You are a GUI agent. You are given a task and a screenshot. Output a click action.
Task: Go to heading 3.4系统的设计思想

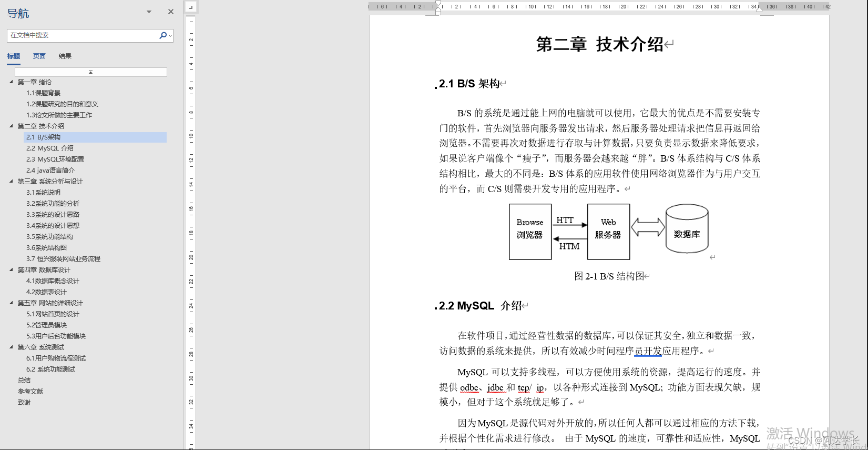point(53,226)
